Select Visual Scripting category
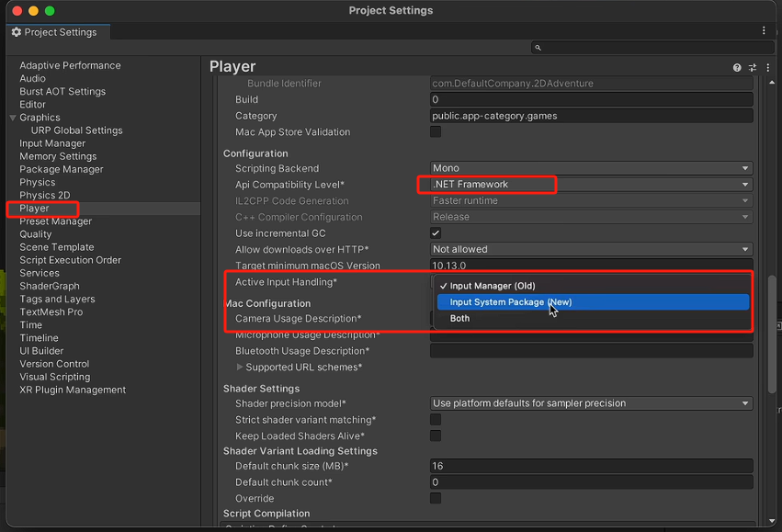This screenshot has height=532, width=782. click(x=55, y=377)
